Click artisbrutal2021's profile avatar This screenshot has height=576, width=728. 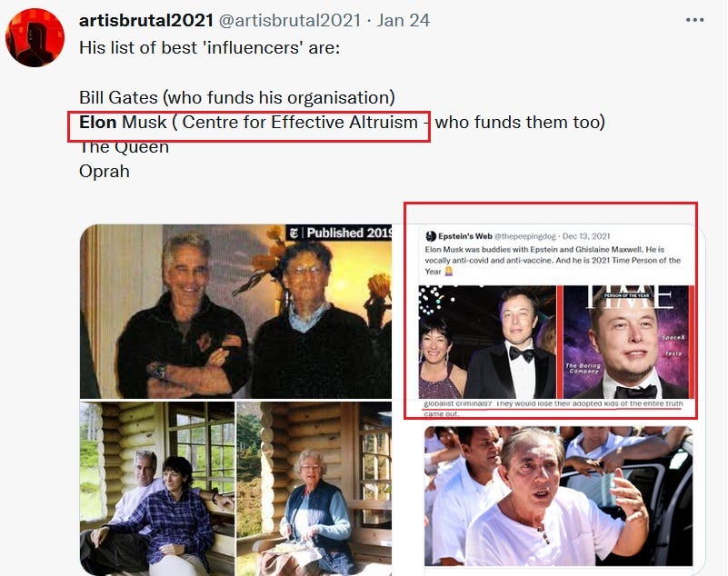(35, 37)
